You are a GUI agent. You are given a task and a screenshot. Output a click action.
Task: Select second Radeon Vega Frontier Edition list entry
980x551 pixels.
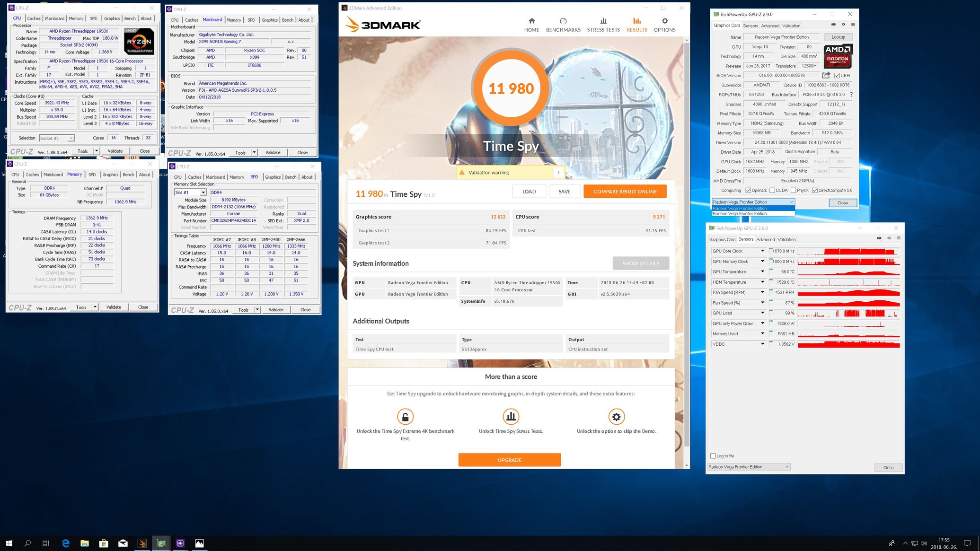[753, 214]
